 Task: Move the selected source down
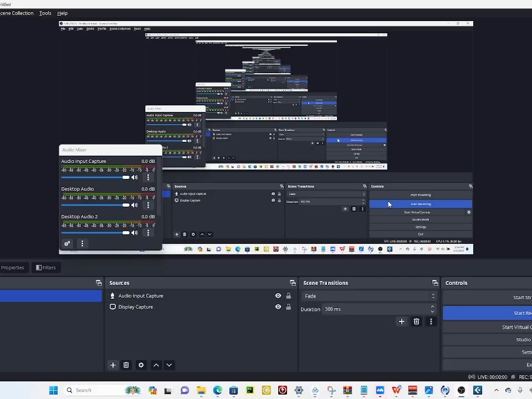pyautogui.click(x=169, y=365)
